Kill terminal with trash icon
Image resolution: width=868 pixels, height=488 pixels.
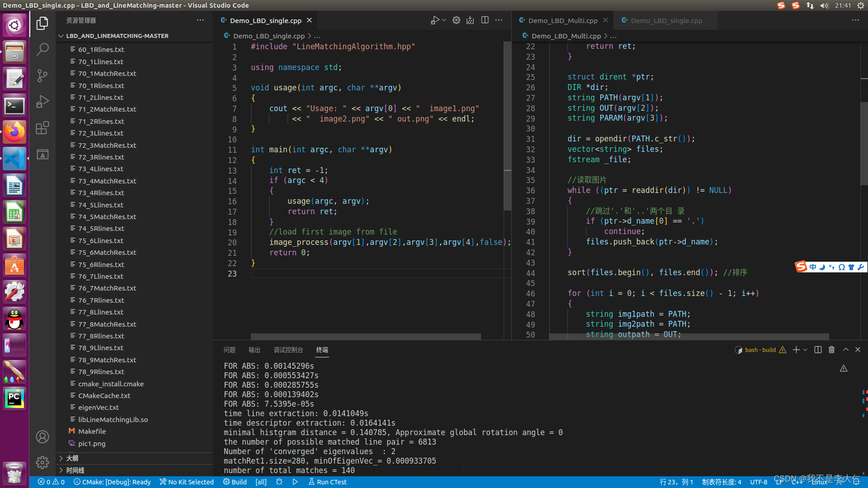tap(831, 350)
